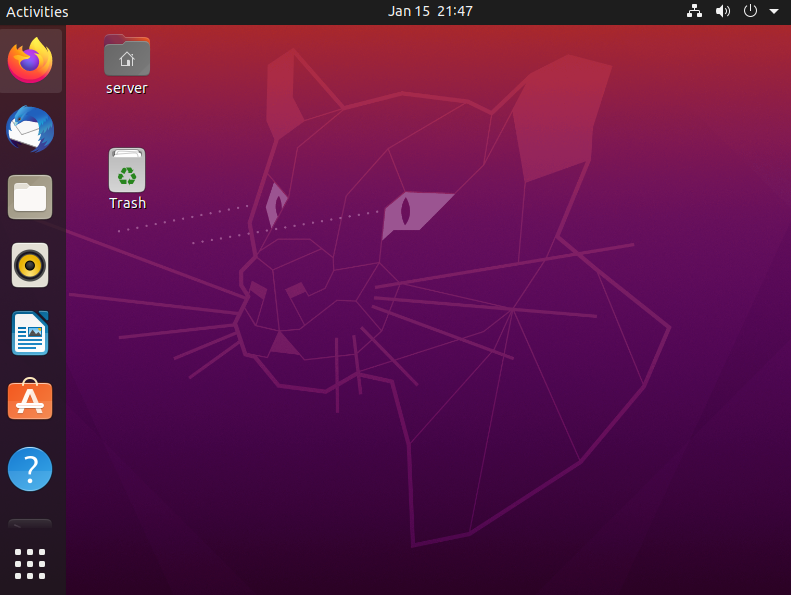Image resolution: width=791 pixels, height=595 pixels.
Task: Click the power icon in top bar
Action: [x=750, y=11]
